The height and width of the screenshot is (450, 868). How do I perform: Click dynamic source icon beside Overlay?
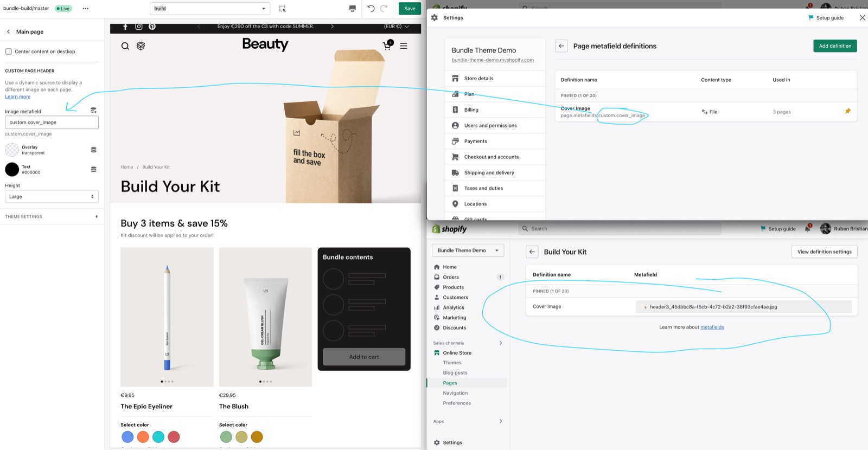(94, 150)
